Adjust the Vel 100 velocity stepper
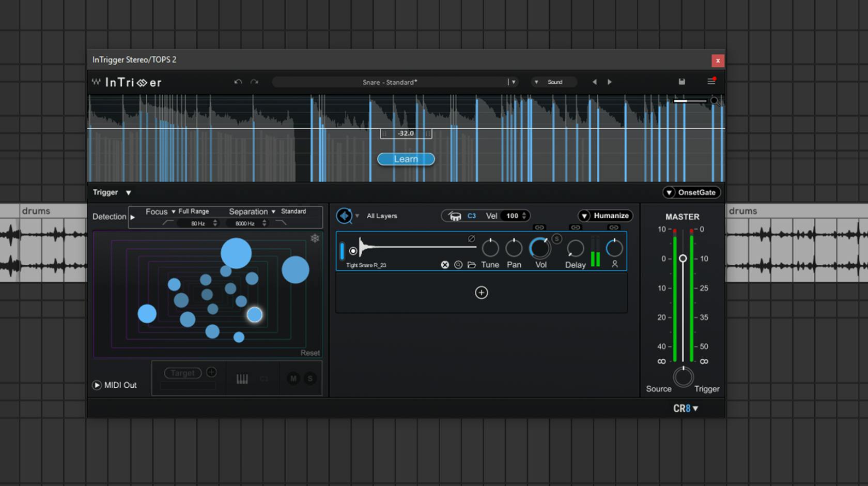 click(524, 216)
